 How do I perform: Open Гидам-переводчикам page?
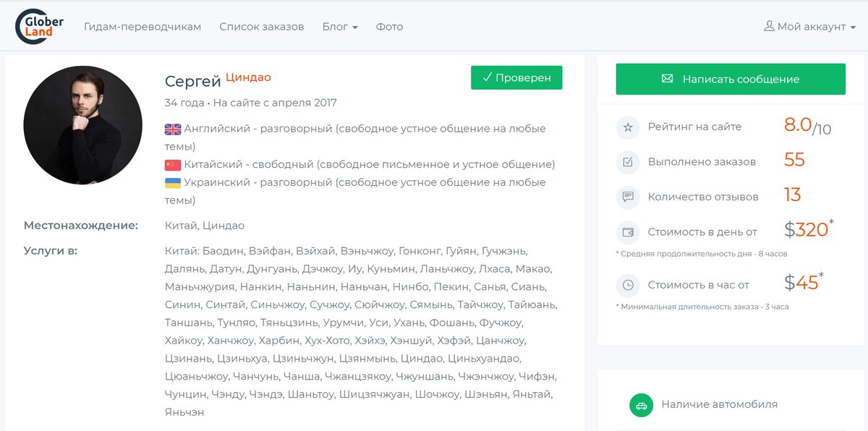click(142, 26)
